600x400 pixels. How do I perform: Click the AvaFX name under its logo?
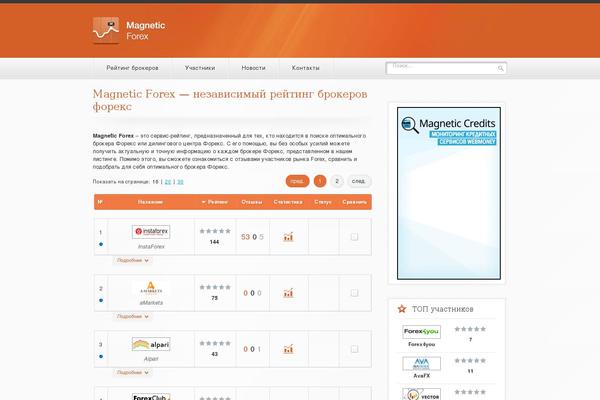[421, 376]
